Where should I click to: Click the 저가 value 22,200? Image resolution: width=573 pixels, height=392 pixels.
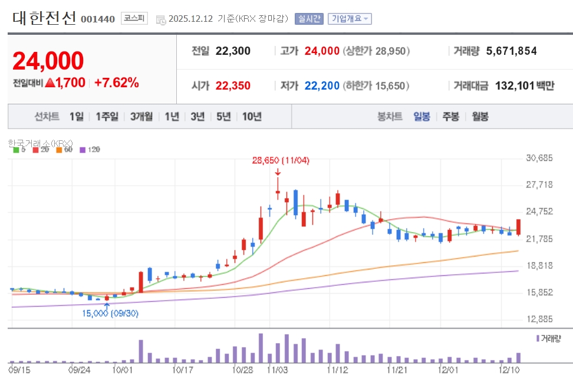tap(322, 85)
